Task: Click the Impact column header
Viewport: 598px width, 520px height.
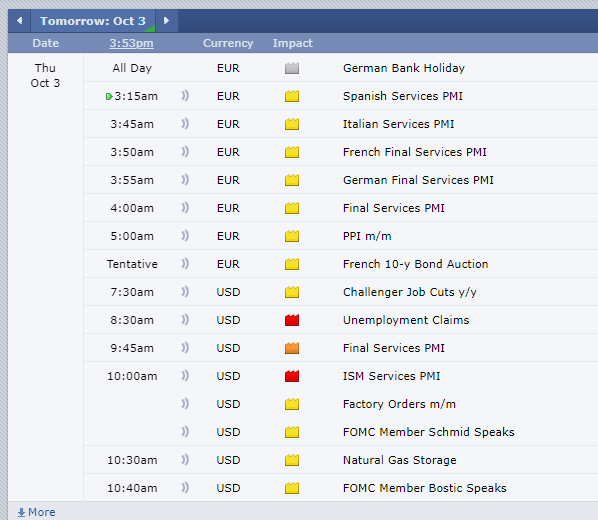Action: click(x=293, y=43)
